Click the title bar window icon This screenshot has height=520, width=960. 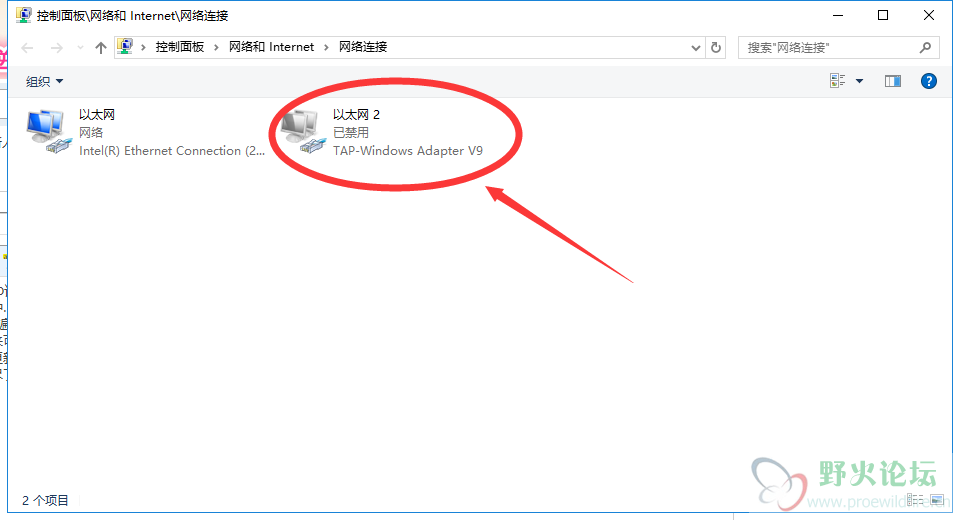23,15
